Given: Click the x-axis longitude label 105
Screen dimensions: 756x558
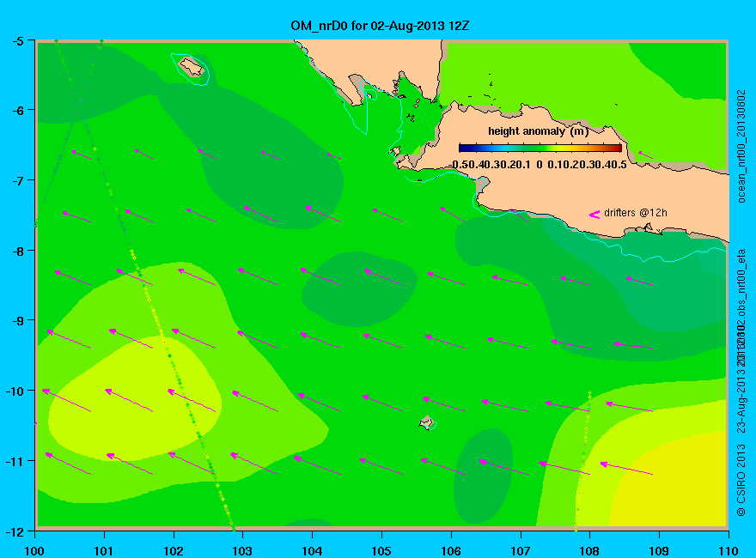Looking at the screenshot, I should coord(381,550).
